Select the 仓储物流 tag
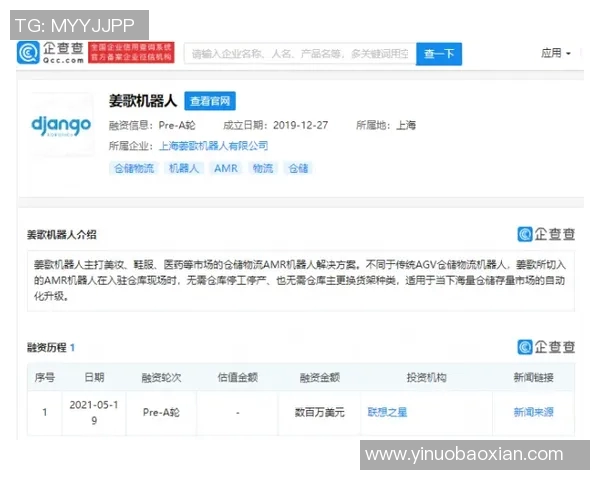Viewport: 600px width, 480px height. coord(134,168)
